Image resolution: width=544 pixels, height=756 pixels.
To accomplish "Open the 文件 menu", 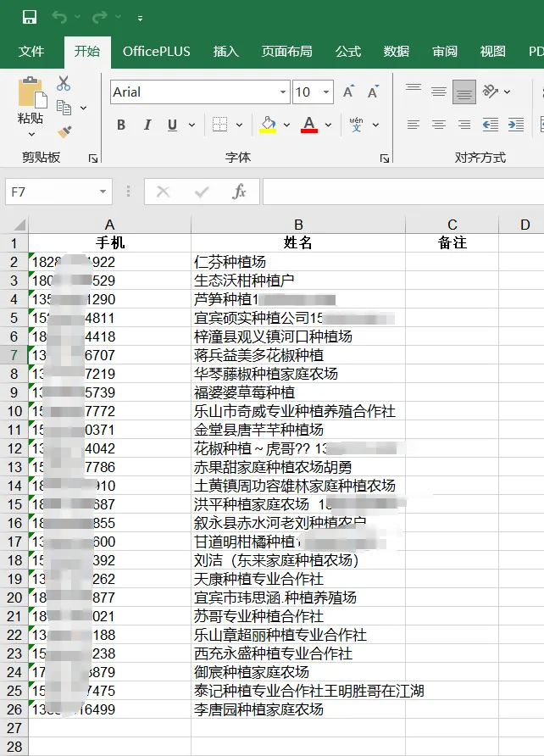I will tap(31, 52).
